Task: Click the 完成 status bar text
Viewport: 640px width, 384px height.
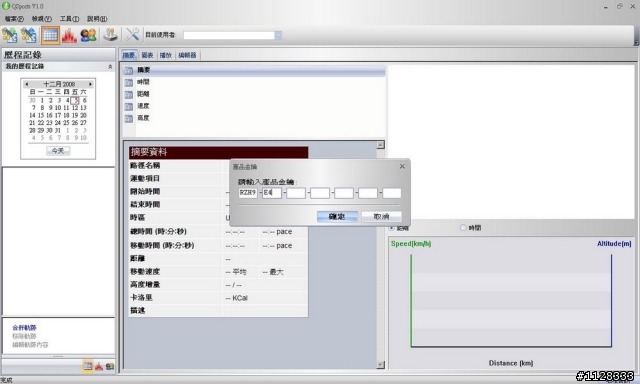Action: click(x=6, y=380)
